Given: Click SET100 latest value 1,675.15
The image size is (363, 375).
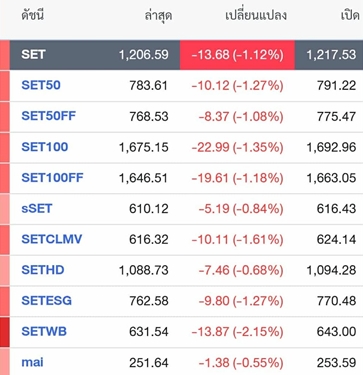Looking at the screenshot, I should (144, 147).
